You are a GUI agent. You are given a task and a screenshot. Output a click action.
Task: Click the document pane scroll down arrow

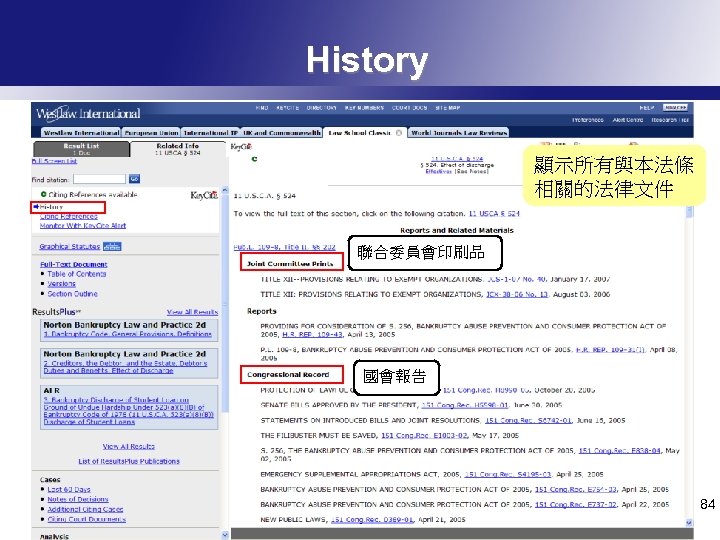(689, 523)
